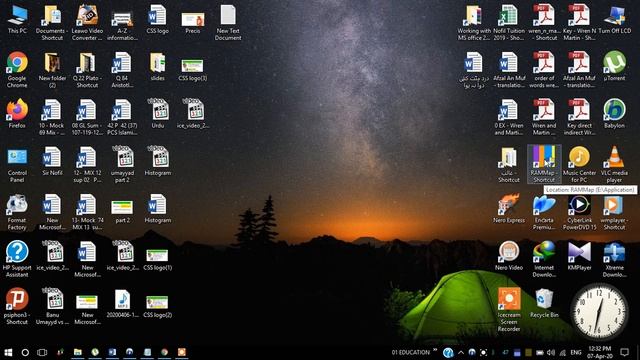Open the volume control in the tray
Screen dimensions: 640x360
(x=551, y=352)
